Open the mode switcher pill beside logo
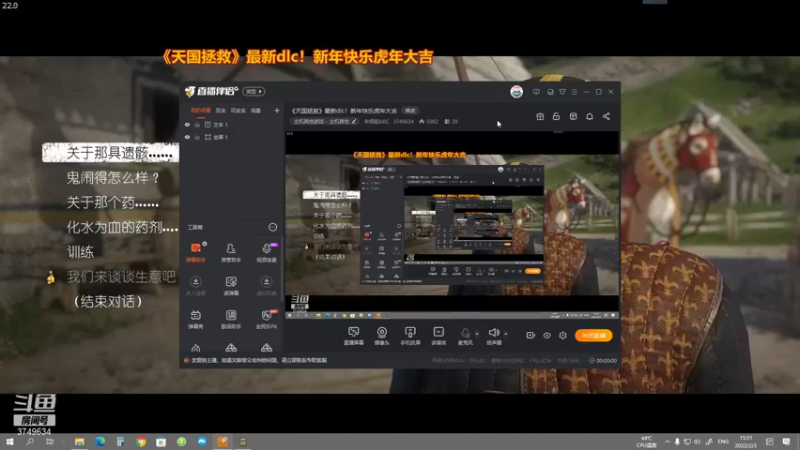 click(253, 92)
